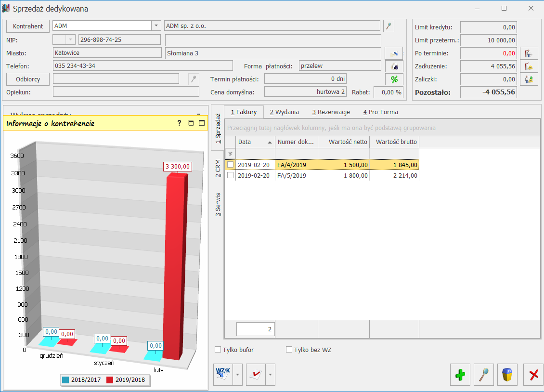Tick the checkbox for invoice FA/5/2019
The width and height of the screenshot is (544, 392).
[x=231, y=176]
